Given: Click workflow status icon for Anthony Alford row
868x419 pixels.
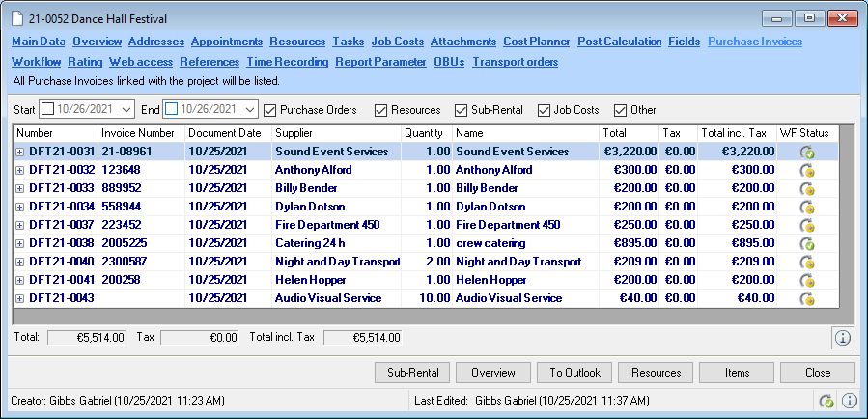Looking at the screenshot, I should click(x=807, y=170).
